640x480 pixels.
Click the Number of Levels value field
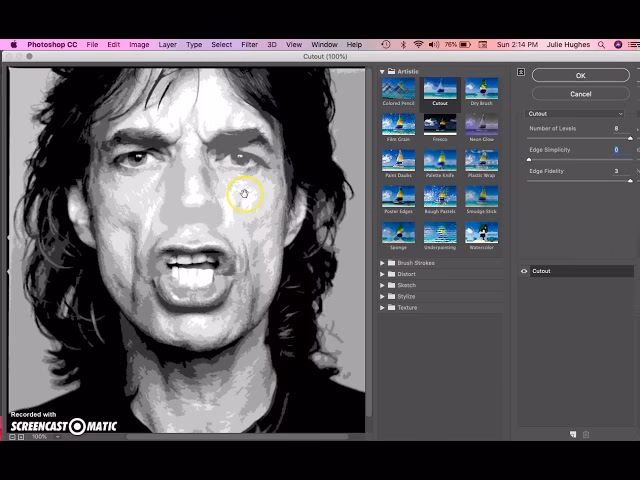(x=622, y=128)
